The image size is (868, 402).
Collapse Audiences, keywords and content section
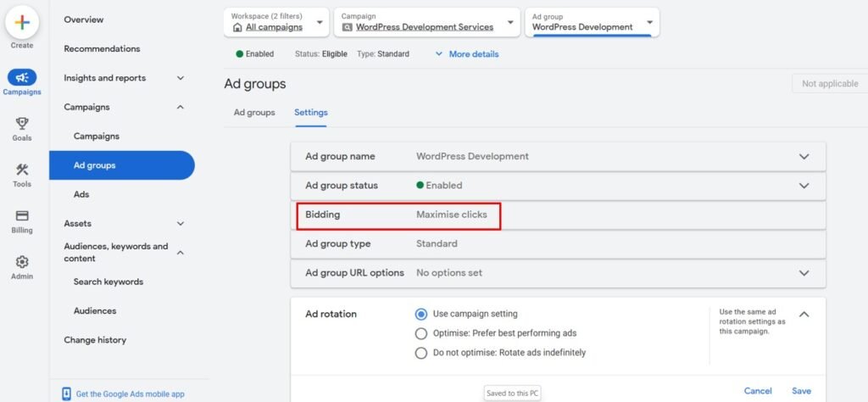point(180,253)
